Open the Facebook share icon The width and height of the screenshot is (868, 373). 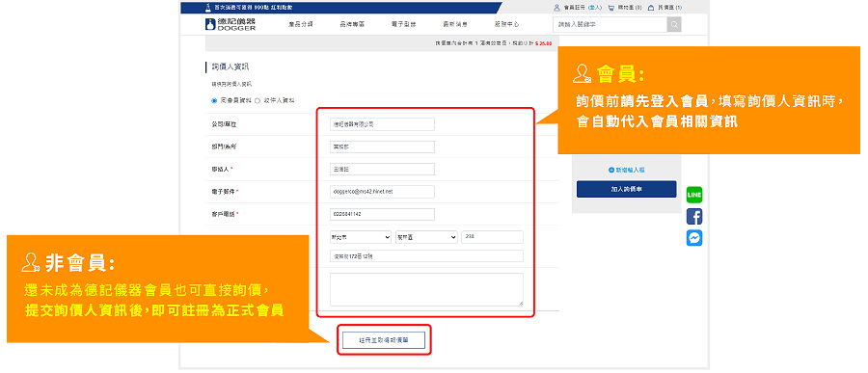pyautogui.click(x=694, y=217)
